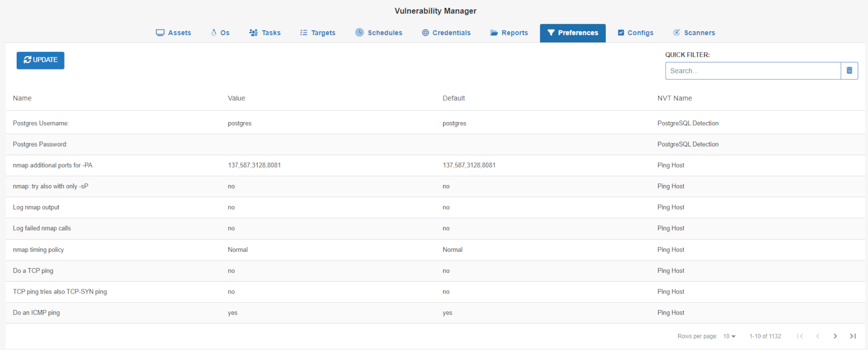This screenshot has width=868, height=350.
Task: Click the UPDATE button
Action: click(x=41, y=60)
